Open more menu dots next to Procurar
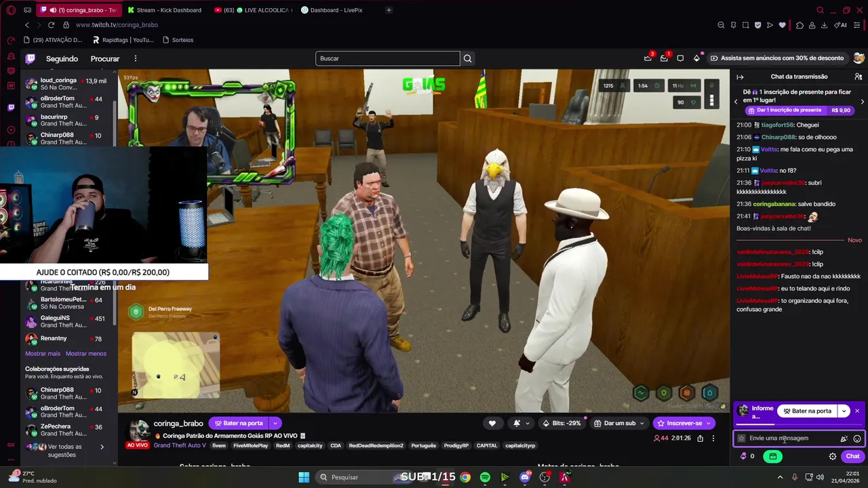868x488 pixels. pos(136,59)
